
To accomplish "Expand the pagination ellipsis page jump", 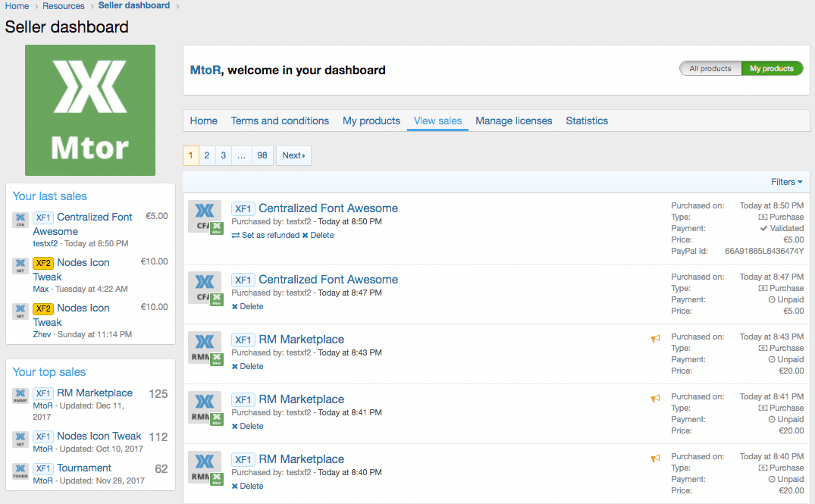I will pyautogui.click(x=241, y=156).
